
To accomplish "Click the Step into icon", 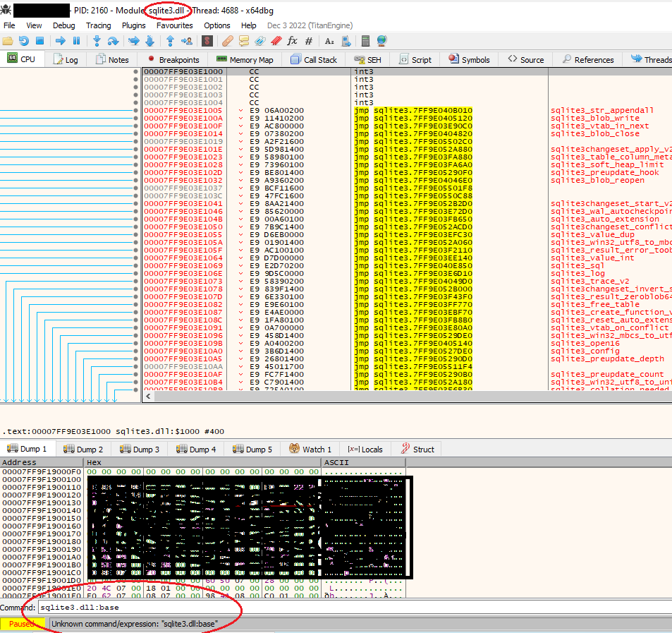I will point(97,41).
